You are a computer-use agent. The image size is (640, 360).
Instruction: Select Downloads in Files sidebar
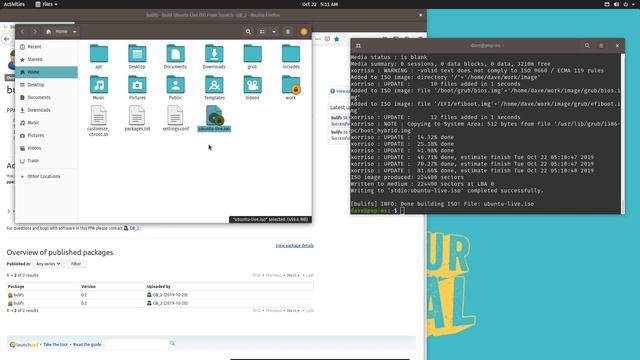(46, 110)
